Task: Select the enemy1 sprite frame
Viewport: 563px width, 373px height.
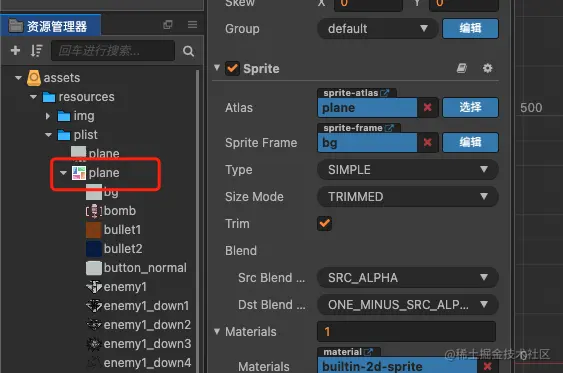Action: [116, 287]
